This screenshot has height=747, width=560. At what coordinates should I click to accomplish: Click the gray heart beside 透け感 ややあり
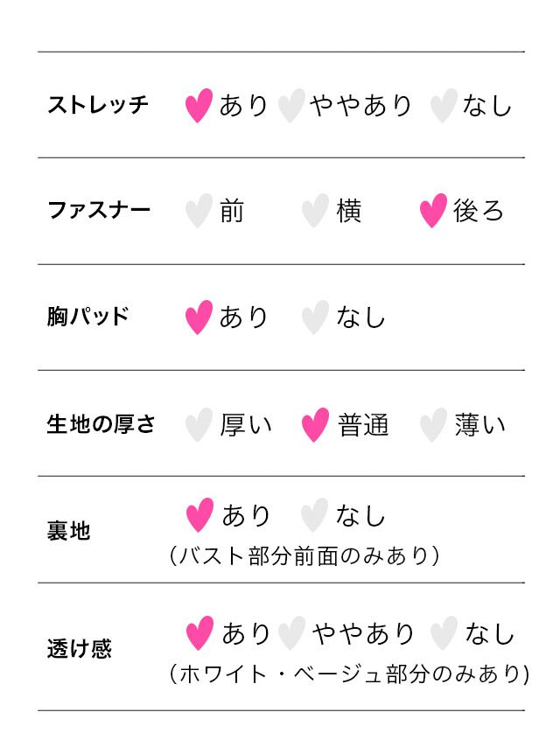pos(292,633)
